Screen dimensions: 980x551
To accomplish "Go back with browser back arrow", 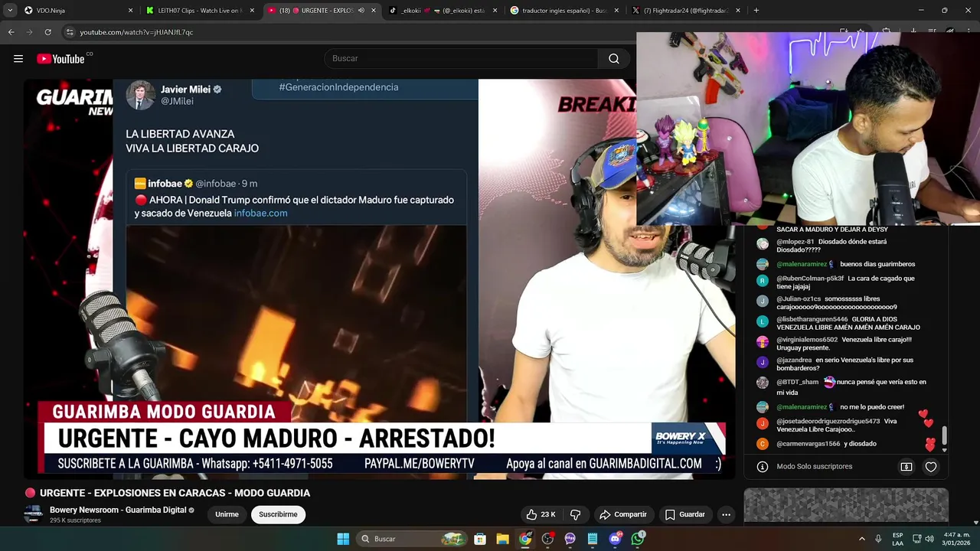I will coord(11,32).
